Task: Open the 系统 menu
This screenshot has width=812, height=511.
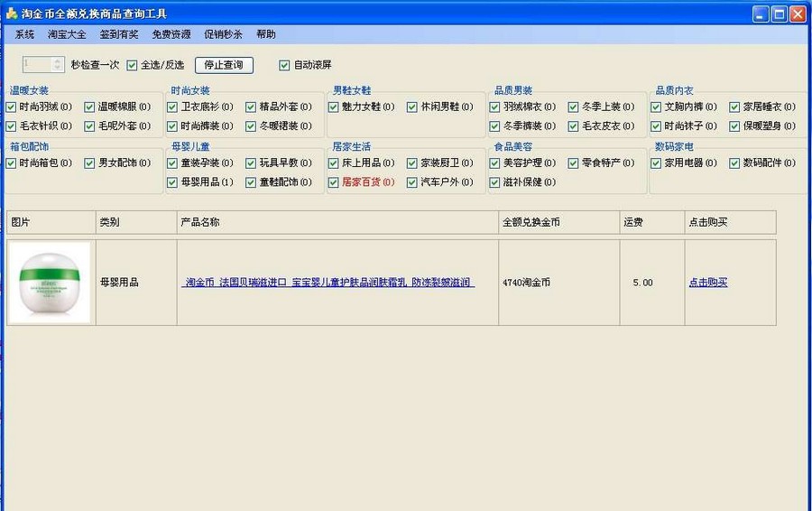Action: click(x=24, y=34)
